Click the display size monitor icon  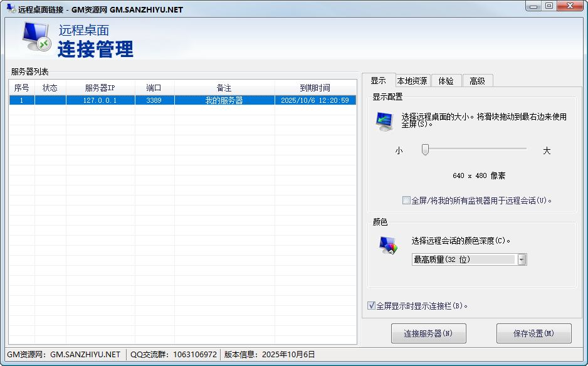pos(384,121)
